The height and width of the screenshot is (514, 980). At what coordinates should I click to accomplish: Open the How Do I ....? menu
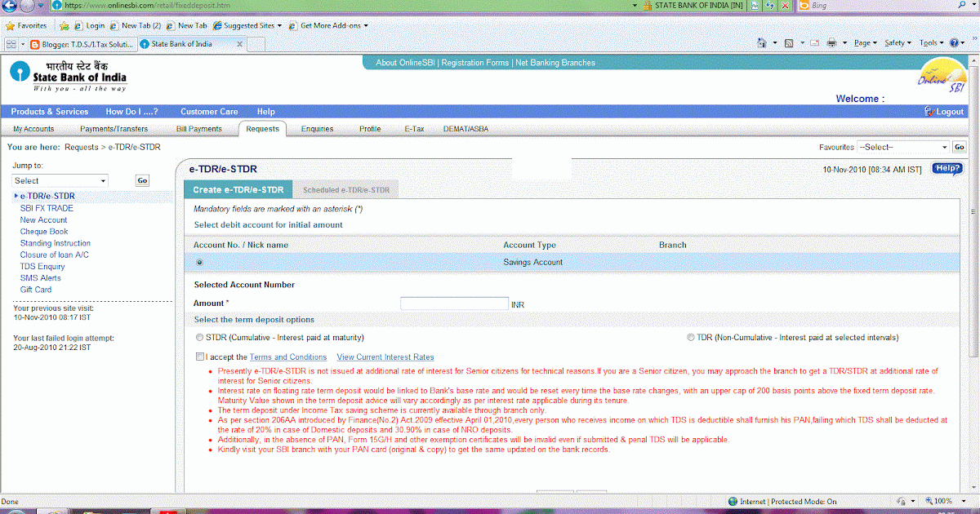click(131, 112)
